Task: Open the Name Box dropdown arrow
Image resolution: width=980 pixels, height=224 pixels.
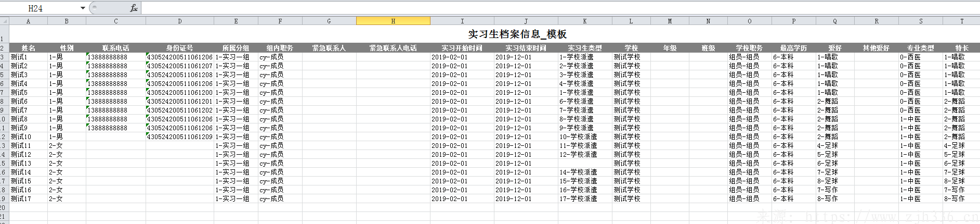Action: tap(83, 8)
